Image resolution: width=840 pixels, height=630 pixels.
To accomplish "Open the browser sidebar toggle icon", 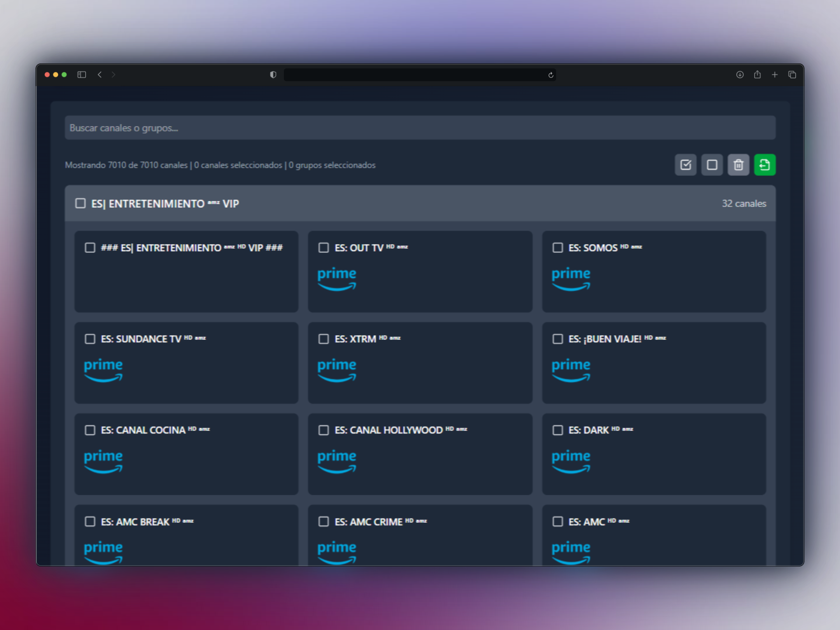I will pos(81,75).
